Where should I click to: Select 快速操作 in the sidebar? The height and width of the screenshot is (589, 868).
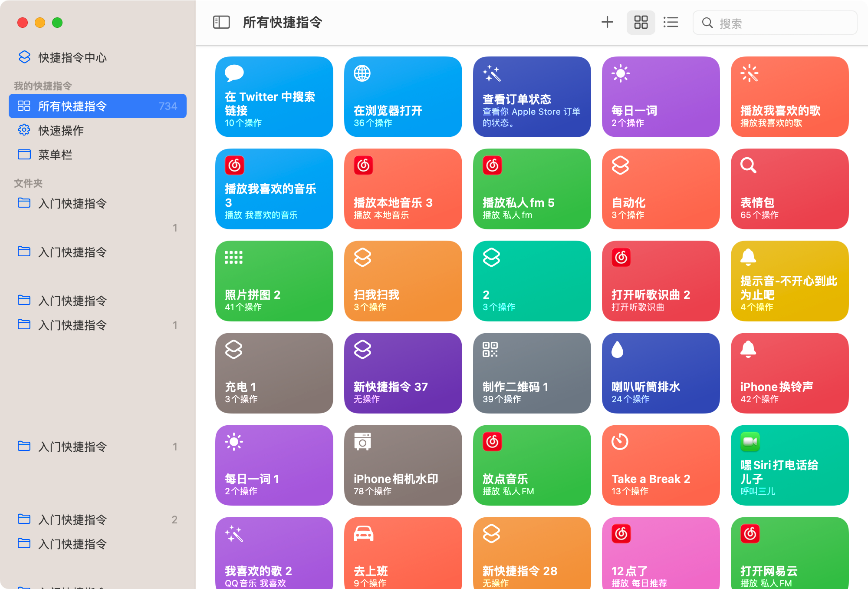(61, 130)
